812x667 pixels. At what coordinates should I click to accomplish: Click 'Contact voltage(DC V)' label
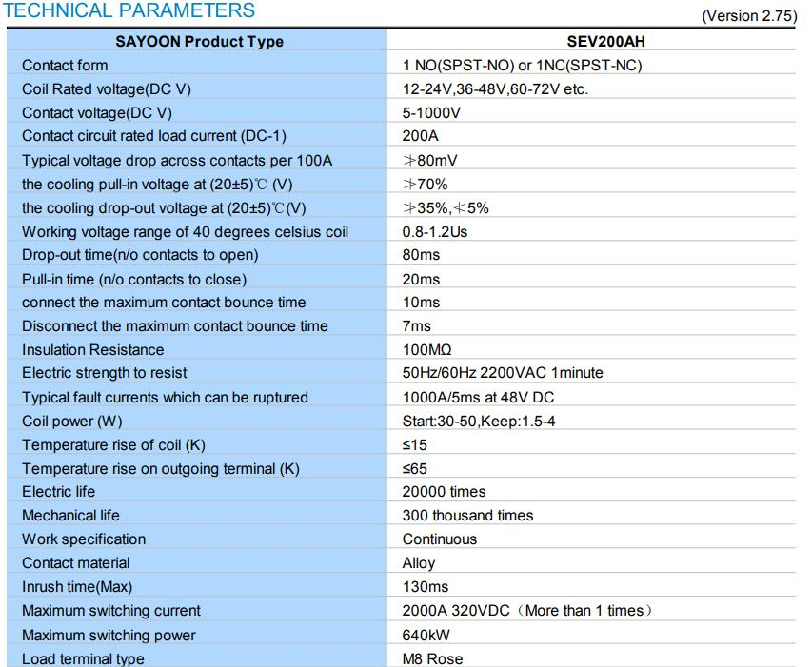(x=97, y=113)
